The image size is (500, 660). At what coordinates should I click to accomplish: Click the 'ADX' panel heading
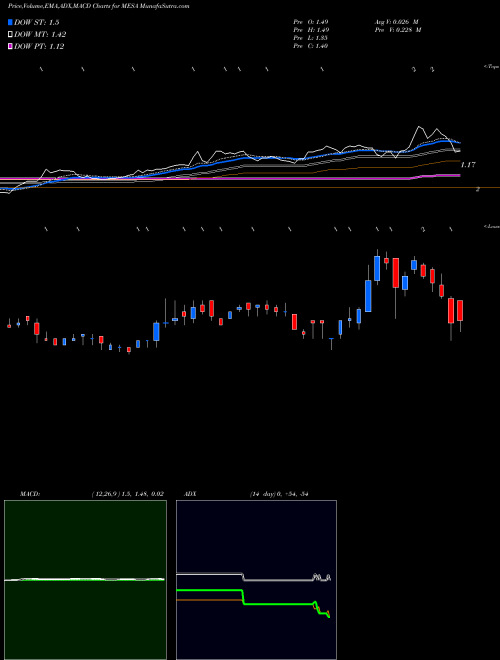pyautogui.click(x=190, y=494)
